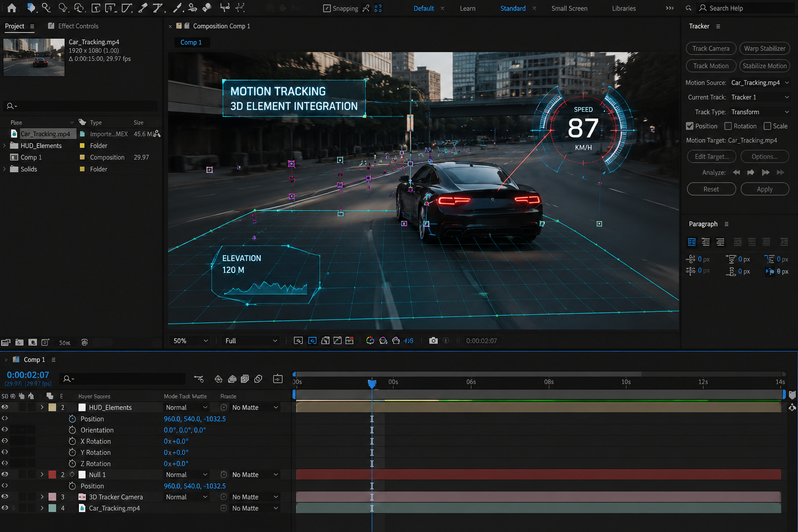
Task: Open the Tracker panel menu icon
Action: point(718,26)
